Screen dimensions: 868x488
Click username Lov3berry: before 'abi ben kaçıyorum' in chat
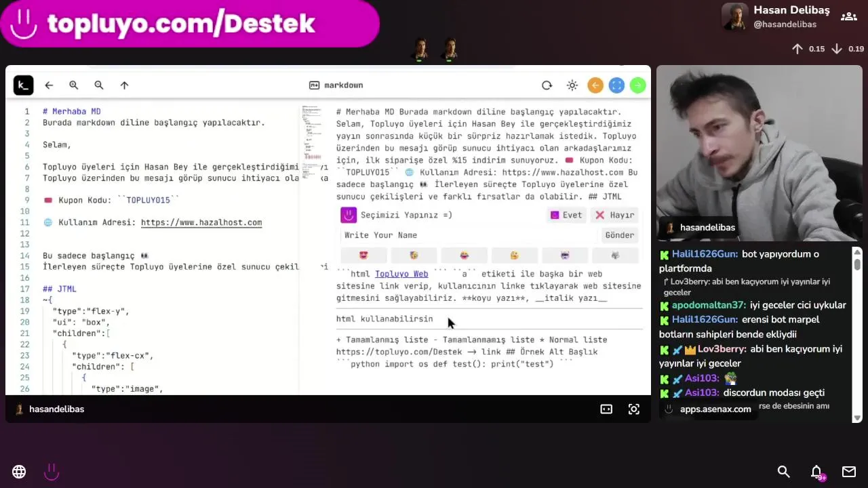tap(722, 349)
